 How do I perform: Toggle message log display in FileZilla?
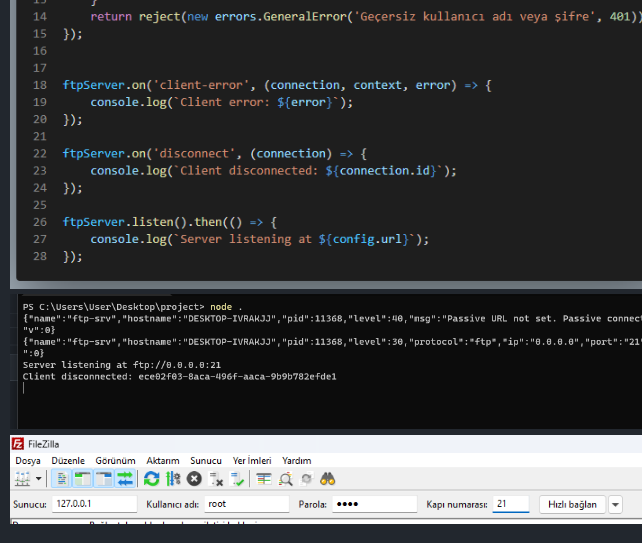point(62,479)
